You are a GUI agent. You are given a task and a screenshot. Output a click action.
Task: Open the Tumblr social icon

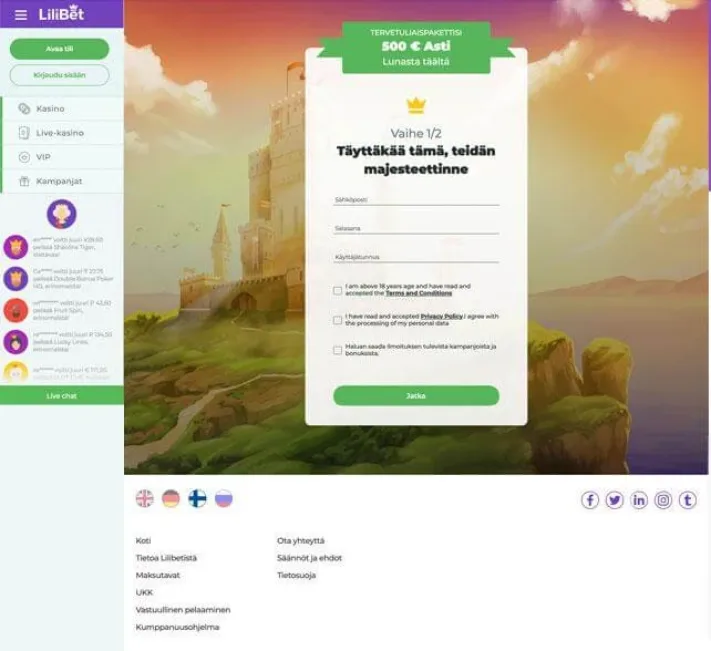click(687, 500)
